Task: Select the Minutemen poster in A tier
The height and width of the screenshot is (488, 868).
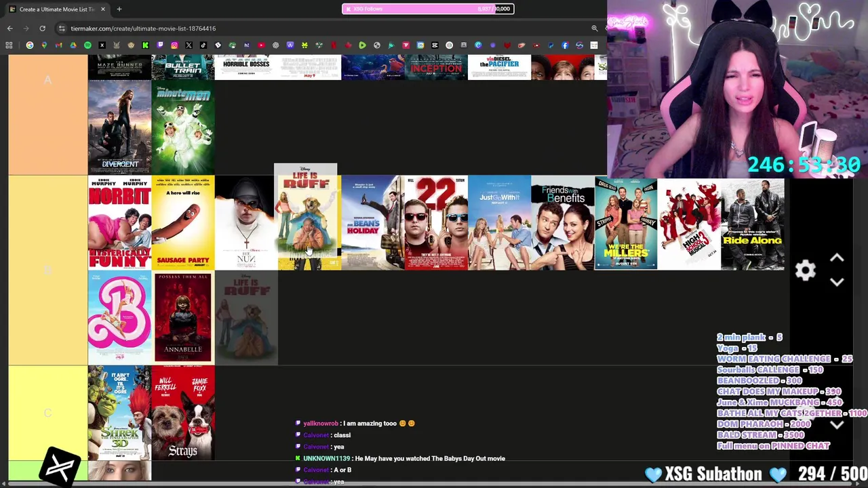Action: click(x=183, y=127)
